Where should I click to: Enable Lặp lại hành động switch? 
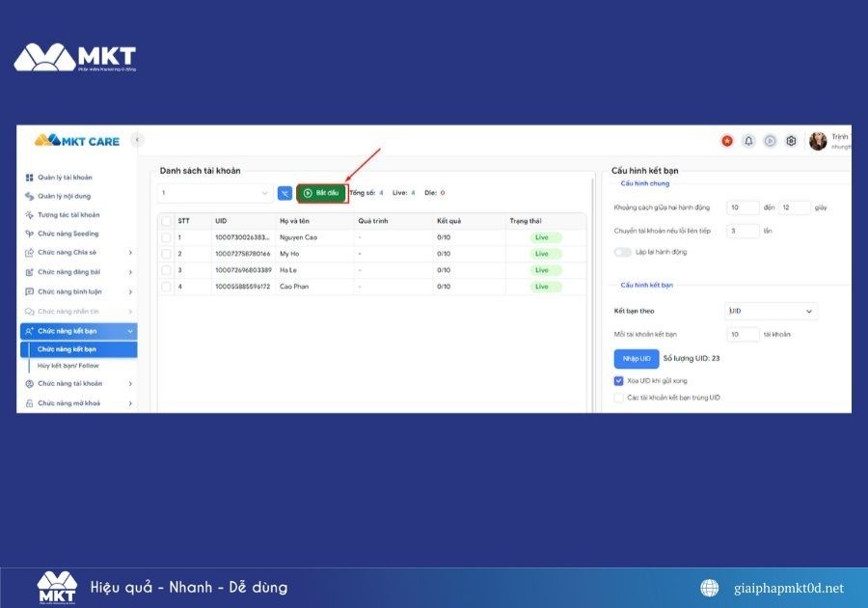point(622,251)
